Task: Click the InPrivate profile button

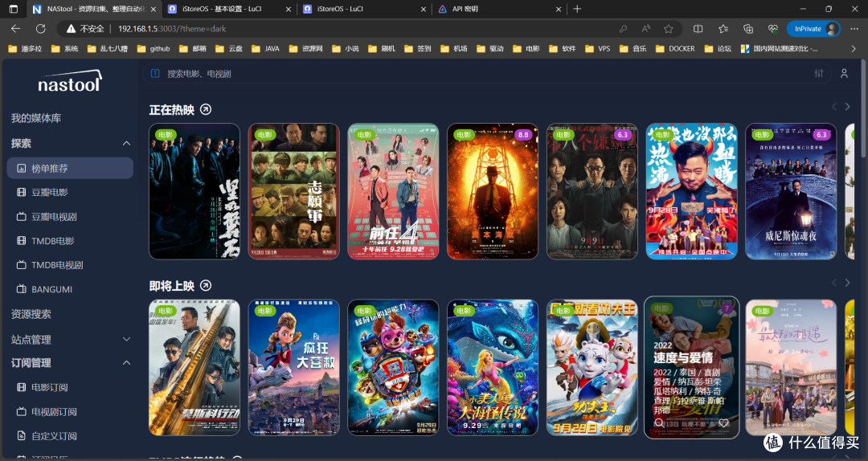Action: point(813,29)
